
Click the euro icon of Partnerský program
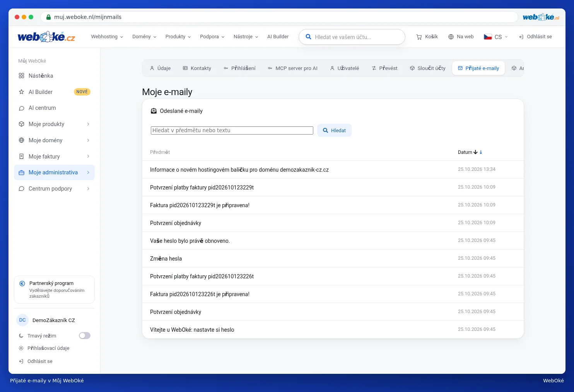22,283
